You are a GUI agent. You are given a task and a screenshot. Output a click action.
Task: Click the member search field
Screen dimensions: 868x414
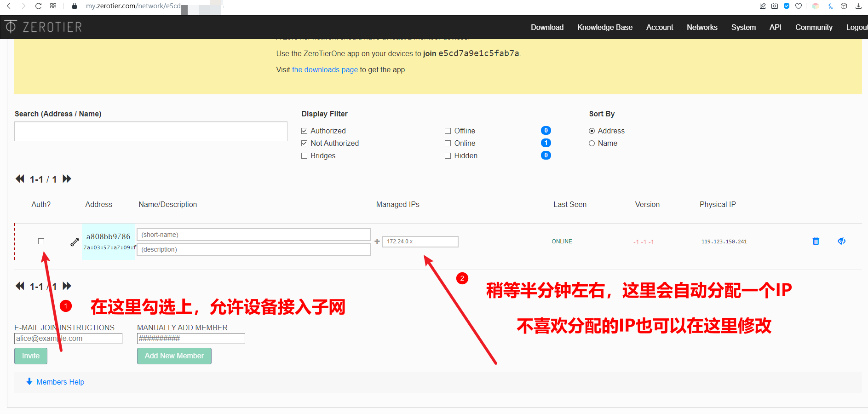(x=151, y=132)
